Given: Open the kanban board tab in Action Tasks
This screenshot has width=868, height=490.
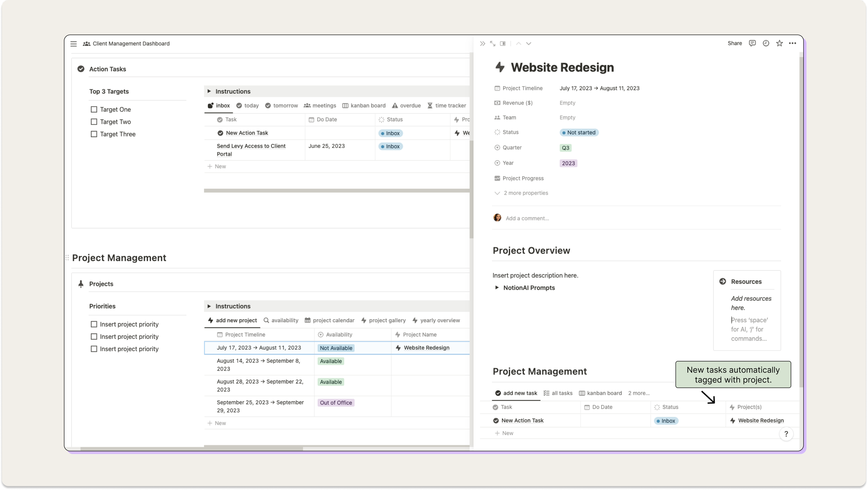Looking at the screenshot, I should tap(364, 106).
